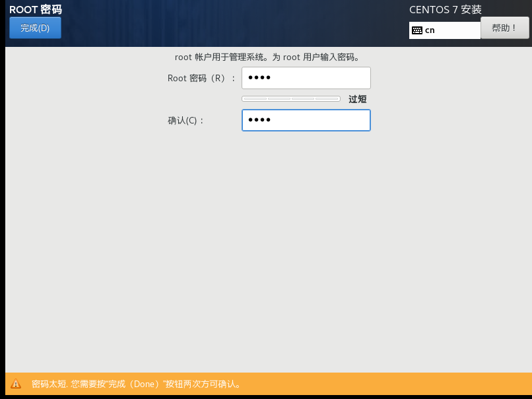Click the keyboard icon beside cn
Screen dimensions: 532x399
(x=417, y=30)
